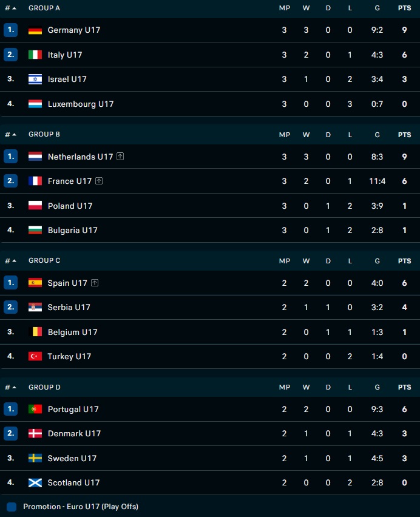
Task: Sort Group B by W column
Action: tap(306, 135)
